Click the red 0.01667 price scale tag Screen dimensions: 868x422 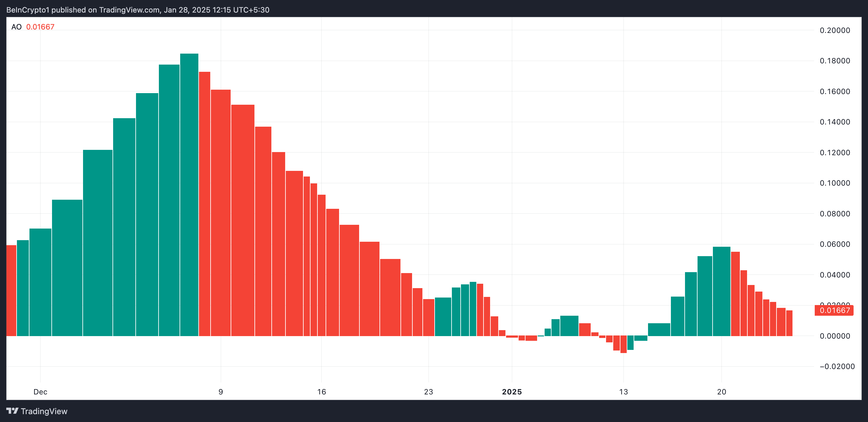pyautogui.click(x=834, y=310)
